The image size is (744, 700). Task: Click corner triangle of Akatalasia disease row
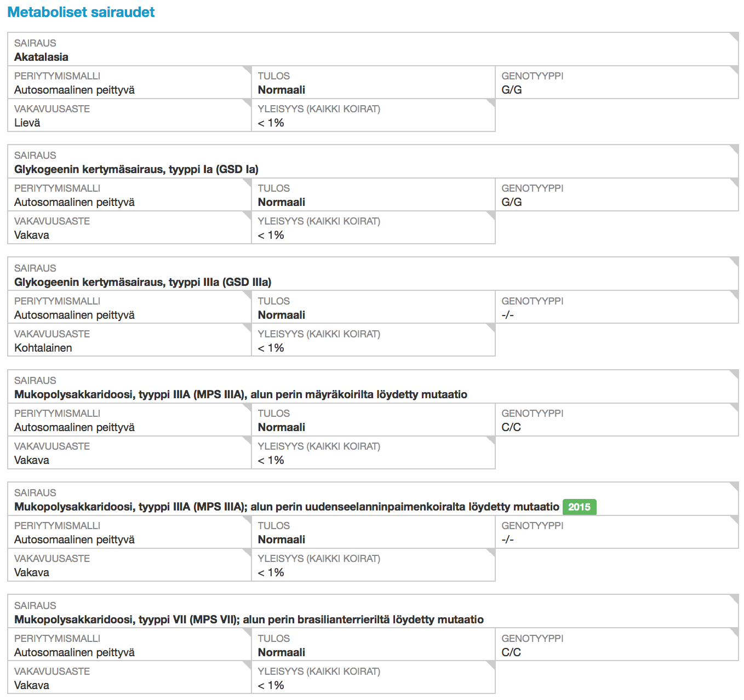click(x=735, y=36)
